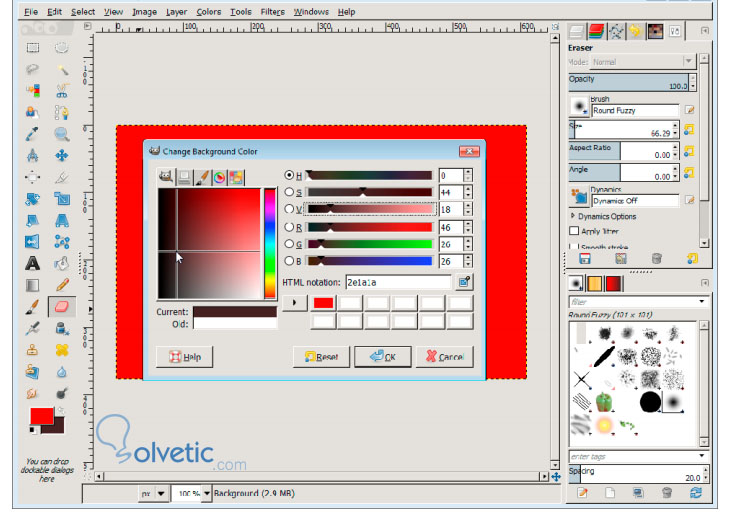740x519 pixels.
Task: Select the Text tool
Action: [33, 263]
